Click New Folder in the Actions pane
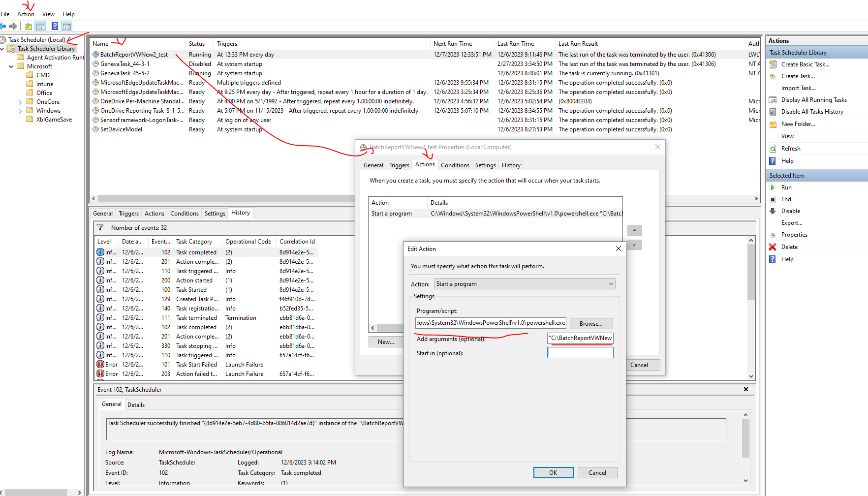Screen dimensions: 868x496 pos(798,124)
